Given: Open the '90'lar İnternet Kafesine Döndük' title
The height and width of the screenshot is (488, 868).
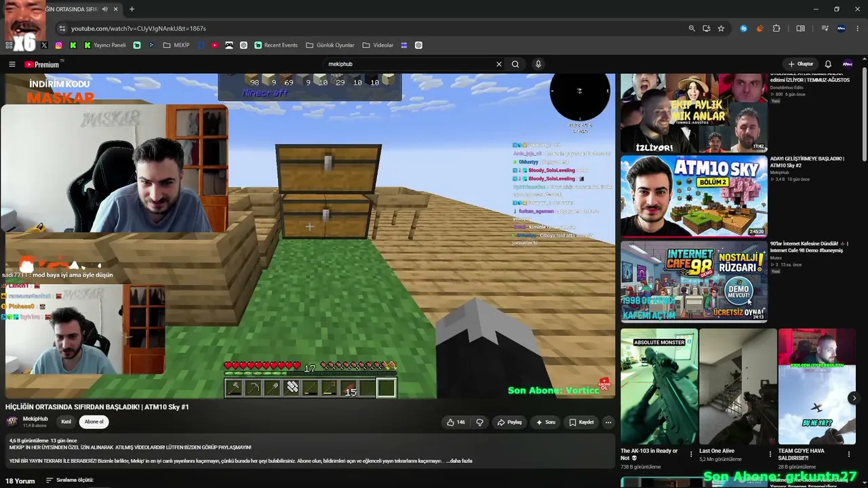Looking at the screenshot, I should [809, 247].
